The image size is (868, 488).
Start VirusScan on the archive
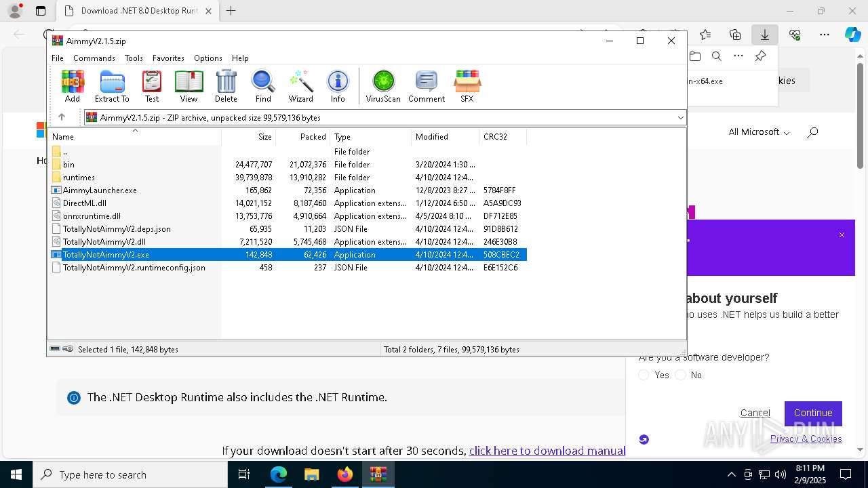pyautogui.click(x=383, y=86)
